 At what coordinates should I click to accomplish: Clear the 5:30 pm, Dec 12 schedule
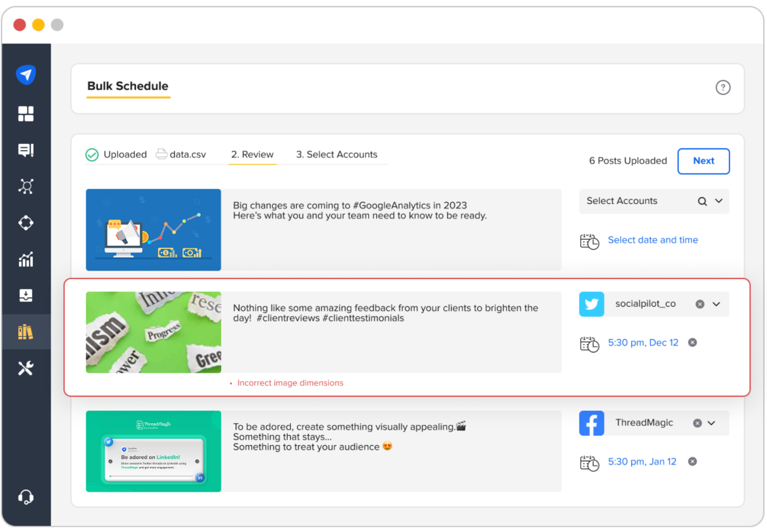[x=692, y=343]
